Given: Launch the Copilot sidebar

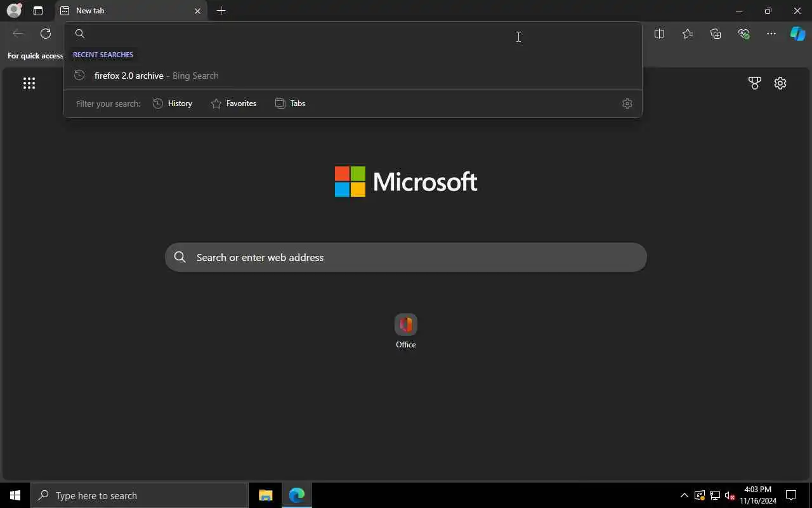Looking at the screenshot, I should 797,34.
